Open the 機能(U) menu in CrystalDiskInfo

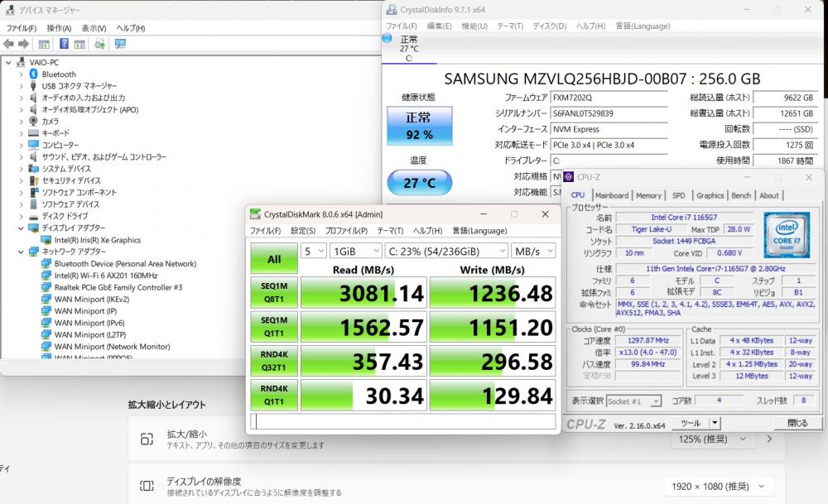click(474, 26)
